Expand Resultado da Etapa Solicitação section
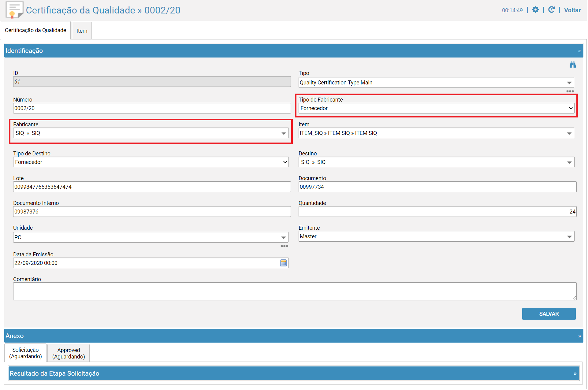588x390 pixels. tap(575, 373)
